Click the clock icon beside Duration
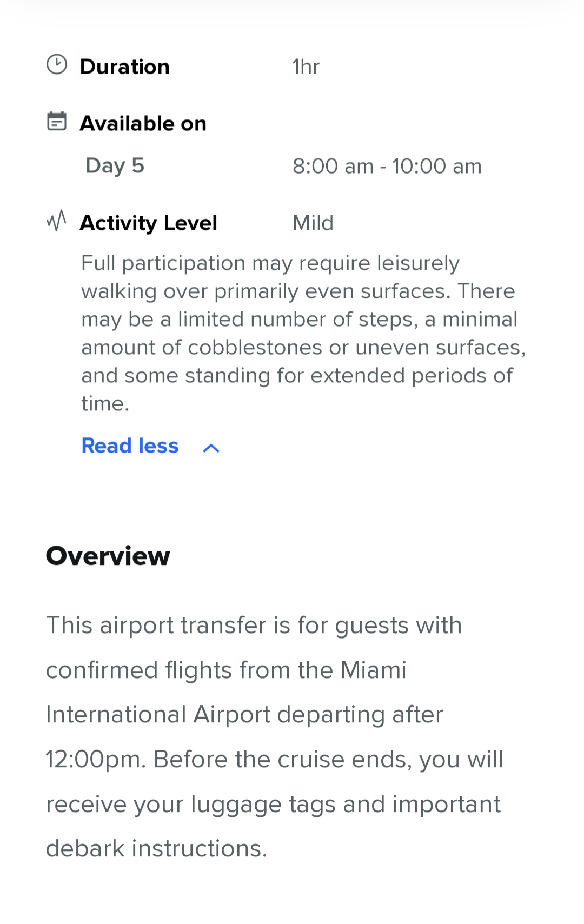The height and width of the screenshot is (924, 584). [57, 65]
